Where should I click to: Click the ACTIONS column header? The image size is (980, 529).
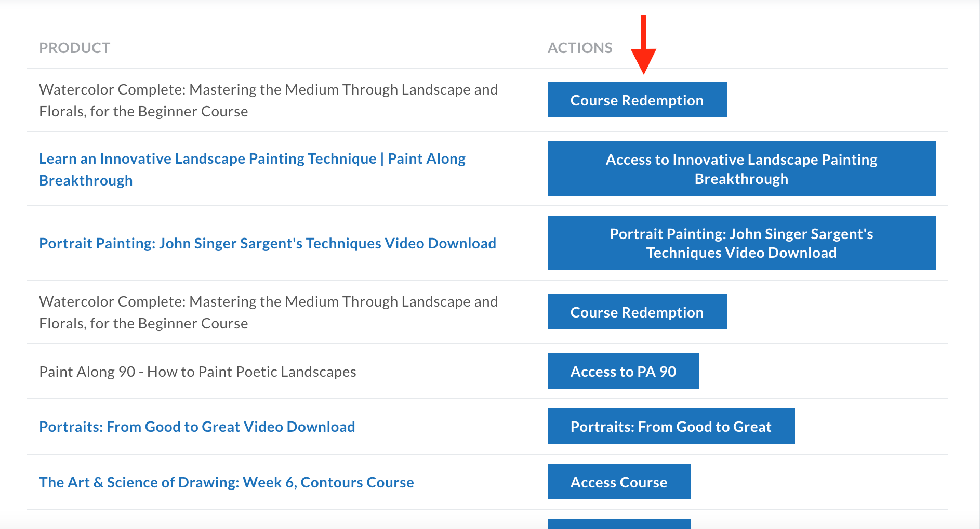(579, 48)
